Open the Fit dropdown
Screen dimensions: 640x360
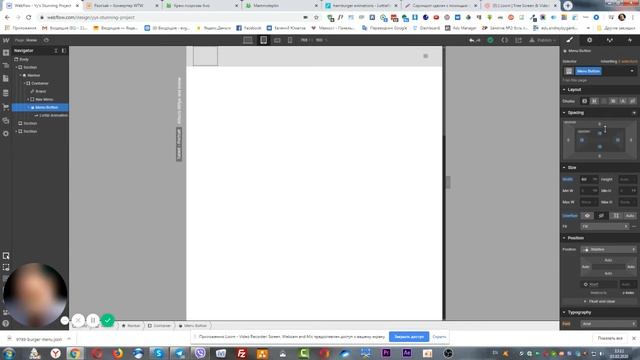tap(605, 226)
